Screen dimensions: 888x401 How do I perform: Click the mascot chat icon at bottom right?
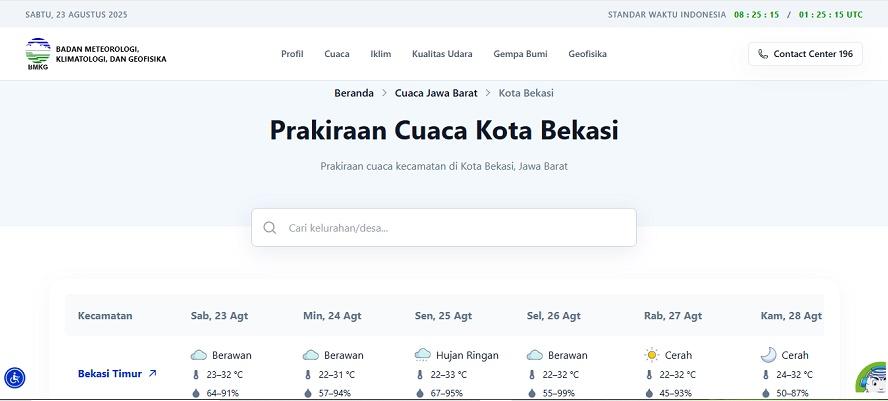[871, 378]
